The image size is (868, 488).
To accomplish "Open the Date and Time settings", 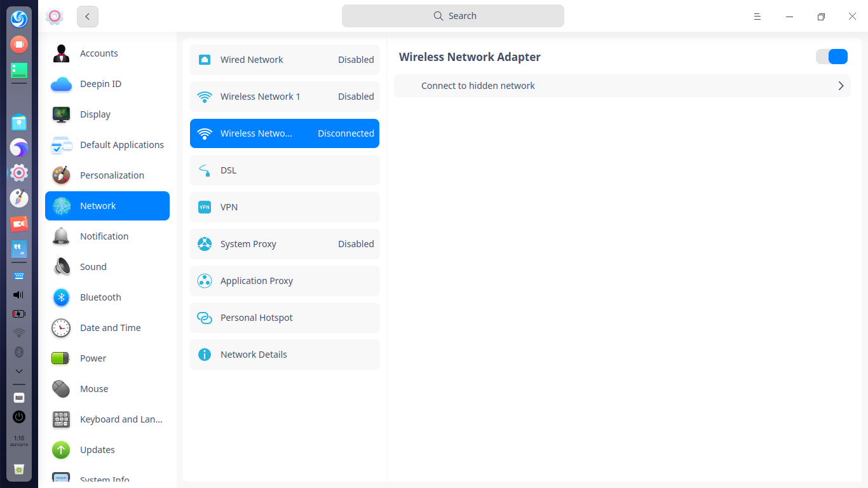I will pos(107,328).
